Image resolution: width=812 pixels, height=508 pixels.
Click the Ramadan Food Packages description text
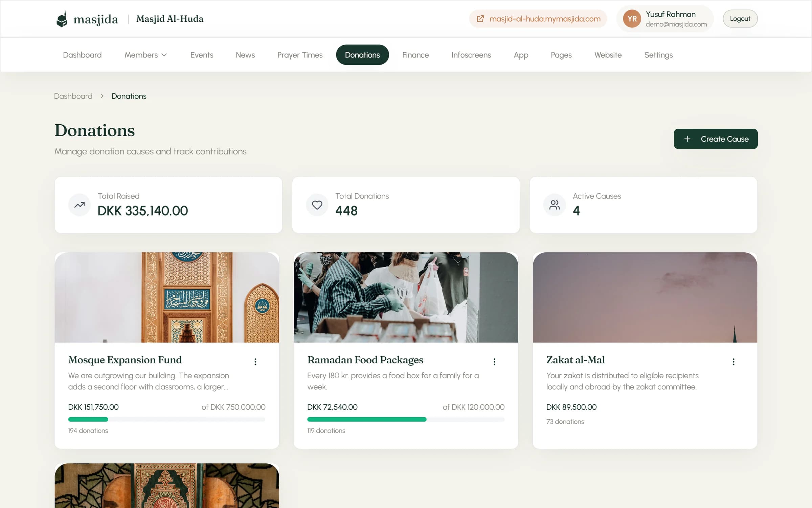tap(393, 381)
